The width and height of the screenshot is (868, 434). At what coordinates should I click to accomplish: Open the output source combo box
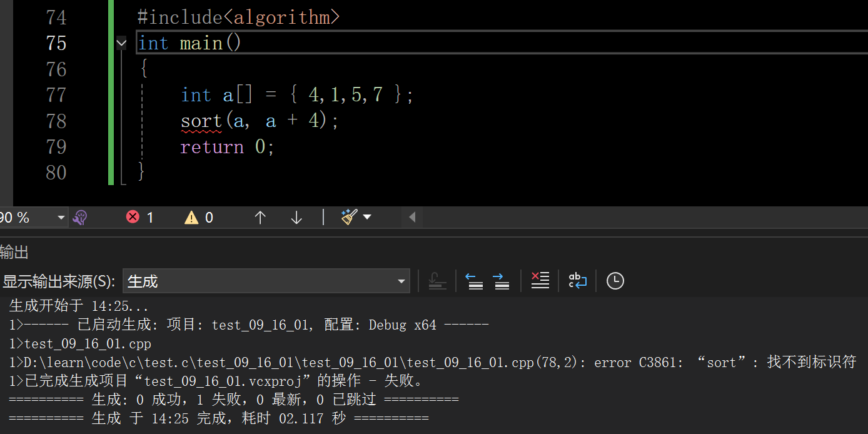[266, 281]
